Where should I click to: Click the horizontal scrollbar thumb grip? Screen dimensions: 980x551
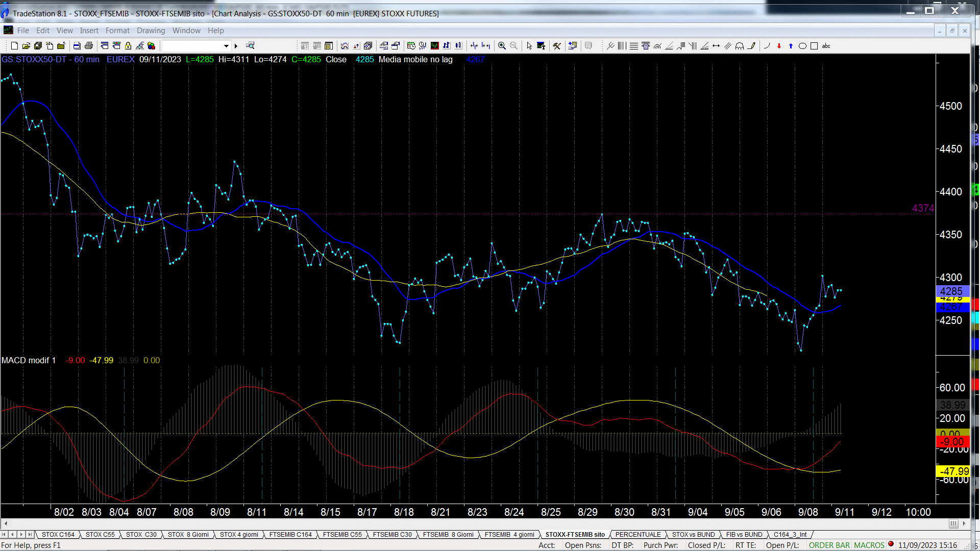(953, 523)
